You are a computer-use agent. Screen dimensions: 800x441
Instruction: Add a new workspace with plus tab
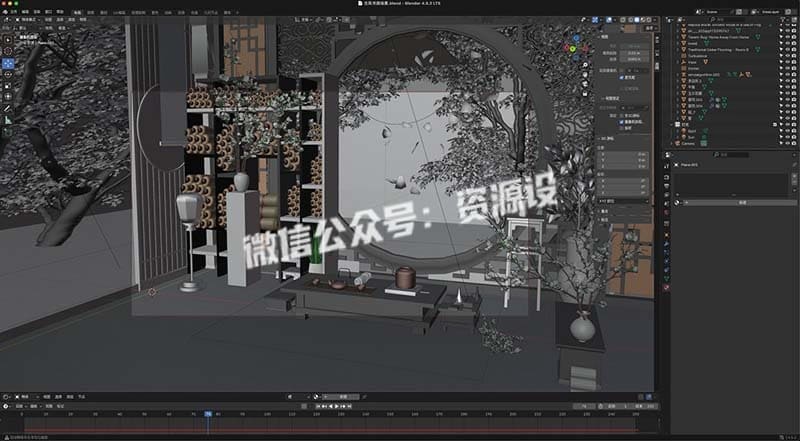pyautogui.click(x=237, y=12)
